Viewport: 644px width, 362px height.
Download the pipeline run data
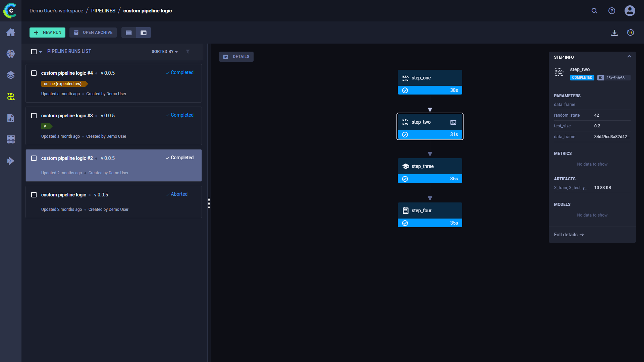(614, 33)
